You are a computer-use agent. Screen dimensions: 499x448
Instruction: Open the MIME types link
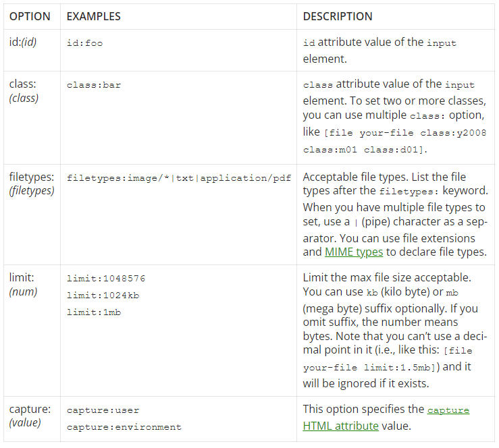click(354, 252)
